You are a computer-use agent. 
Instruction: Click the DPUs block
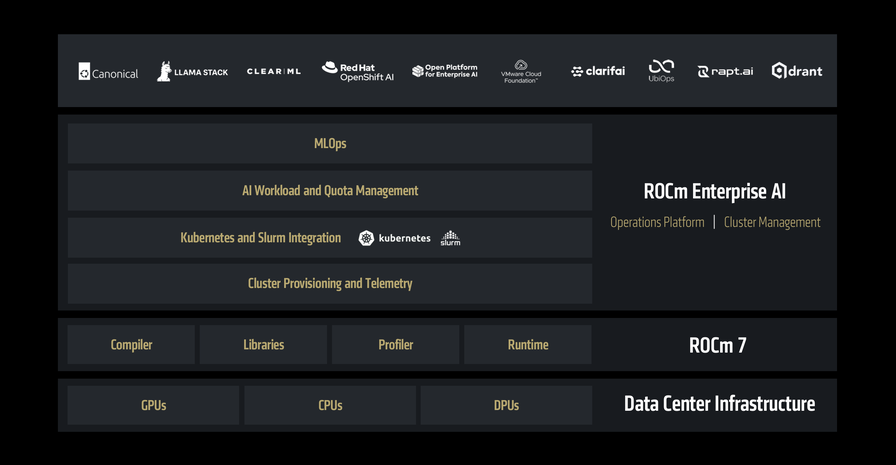click(x=506, y=405)
